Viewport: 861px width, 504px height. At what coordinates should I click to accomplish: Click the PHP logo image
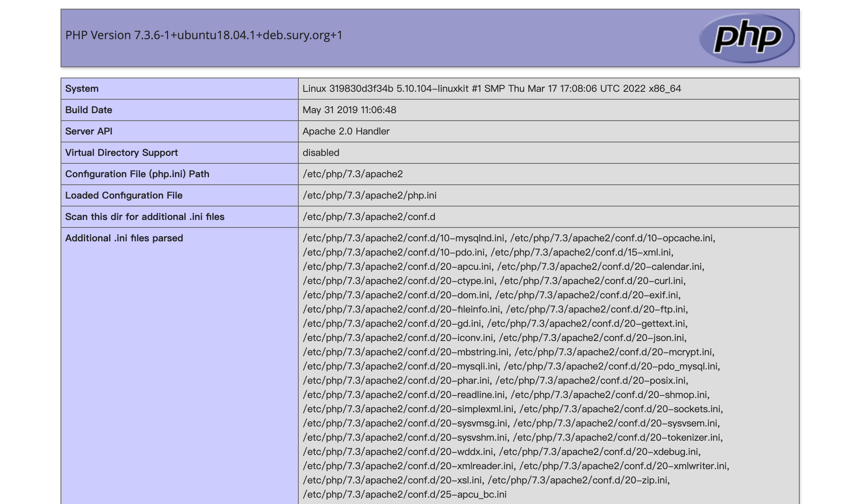(746, 38)
